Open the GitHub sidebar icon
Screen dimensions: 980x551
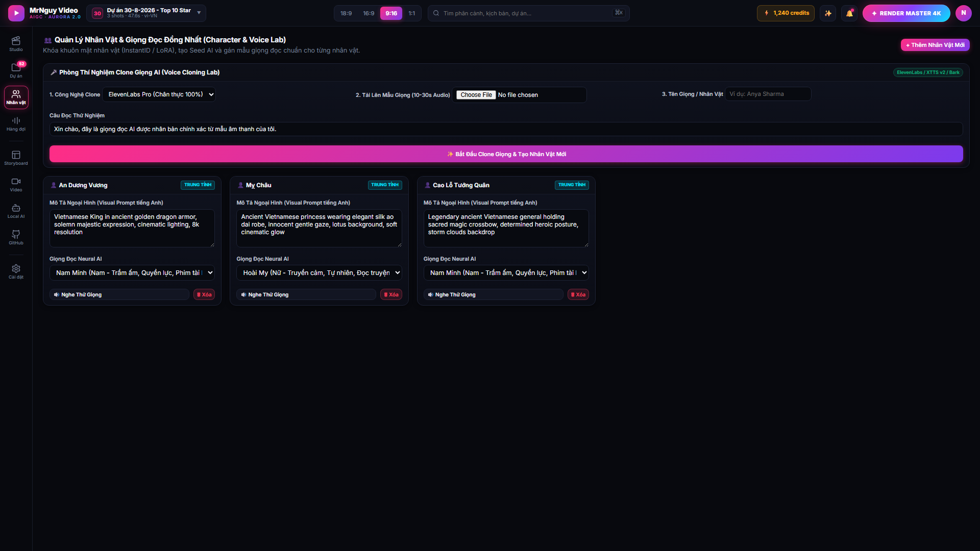pyautogui.click(x=16, y=238)
